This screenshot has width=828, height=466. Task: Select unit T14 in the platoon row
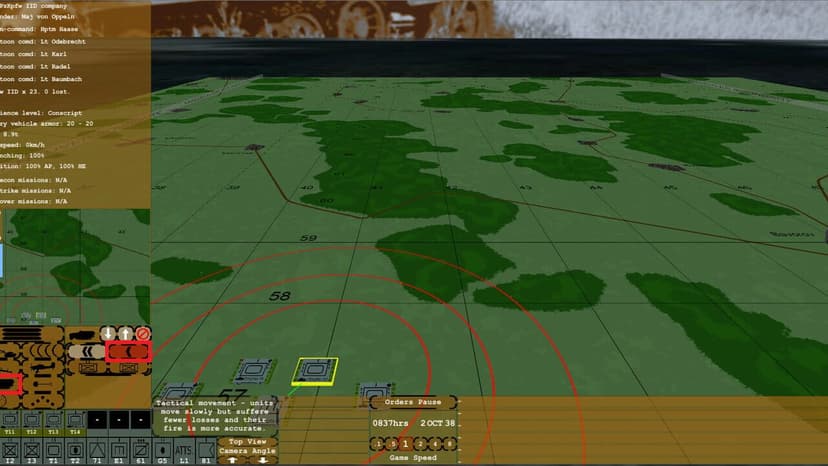tap(75, 424)
